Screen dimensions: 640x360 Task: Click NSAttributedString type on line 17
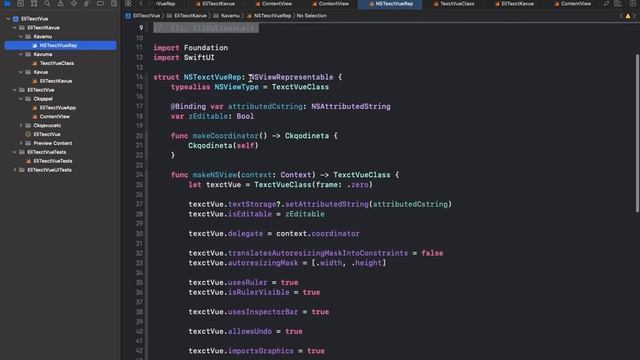(351, 107)
